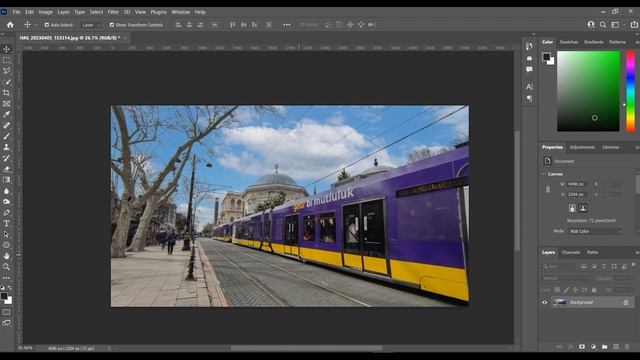Open the Character panel icon
This screenshot has width=640, height=360.
(529, 87)
